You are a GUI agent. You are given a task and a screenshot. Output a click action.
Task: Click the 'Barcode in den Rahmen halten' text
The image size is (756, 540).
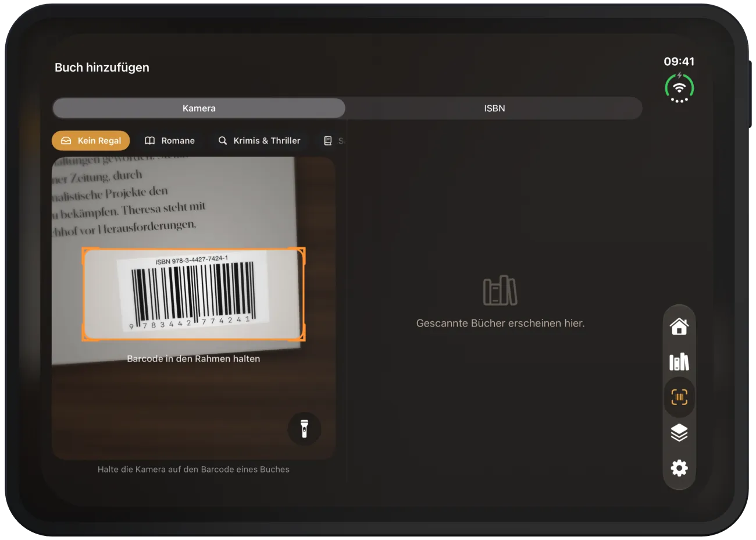pyautogui.click(x=194, y=359)
